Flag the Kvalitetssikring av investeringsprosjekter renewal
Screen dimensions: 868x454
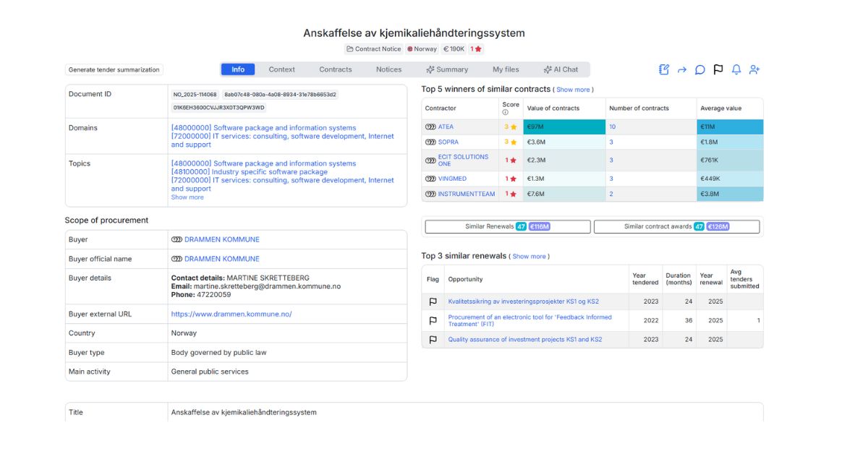point(433,301)
